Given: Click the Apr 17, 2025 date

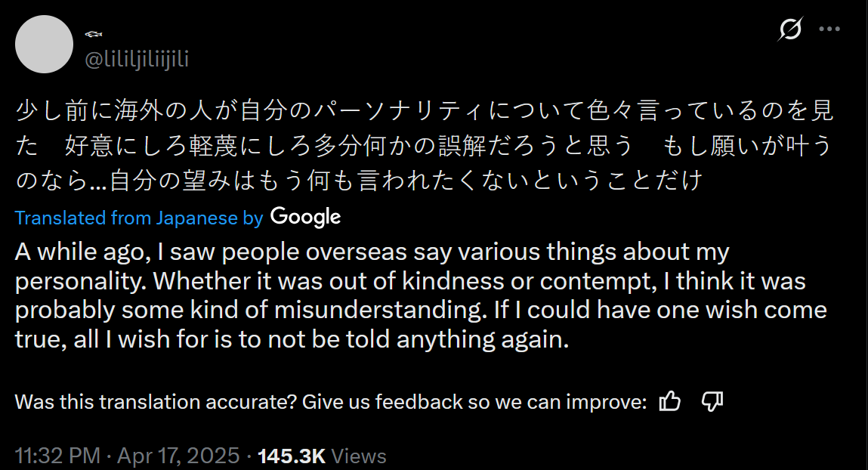Looking at the screenshot, I should 178,456.
